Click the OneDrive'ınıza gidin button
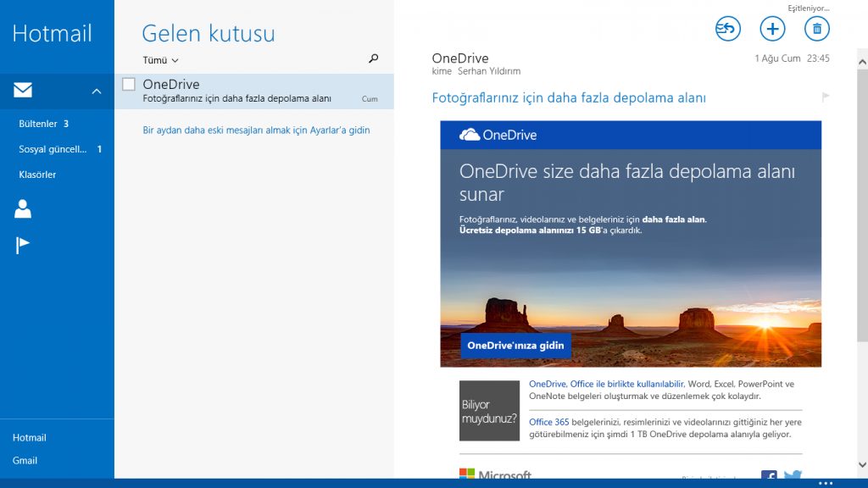The image size is (868, 488). [x=515, y=346]
